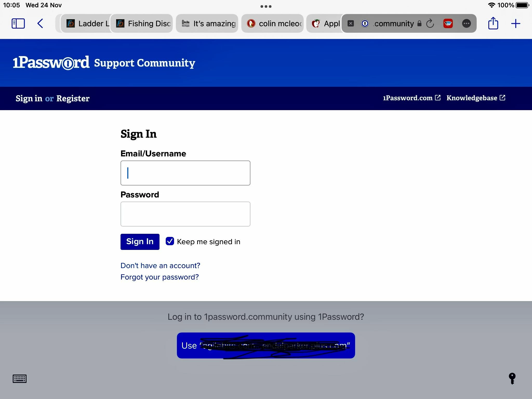Switch to the Fishing Disc tab
This screenshot has height=399, width=532.
click(x=142, y=23)
